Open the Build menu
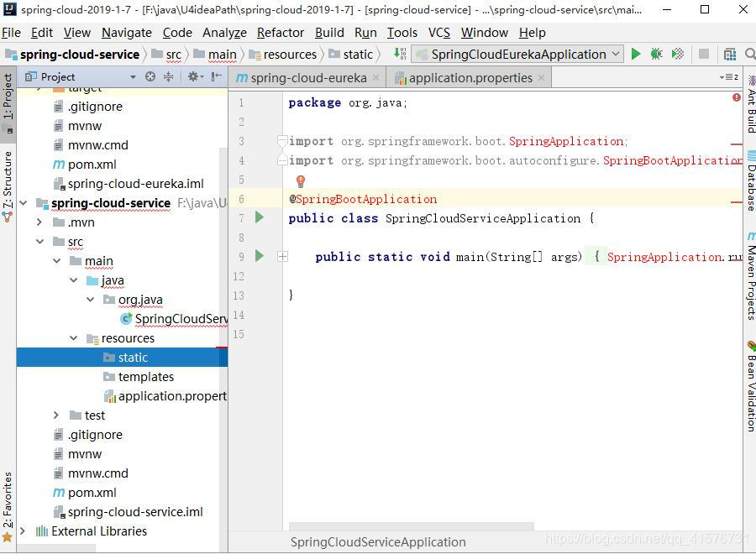 [x=330, y=32]
